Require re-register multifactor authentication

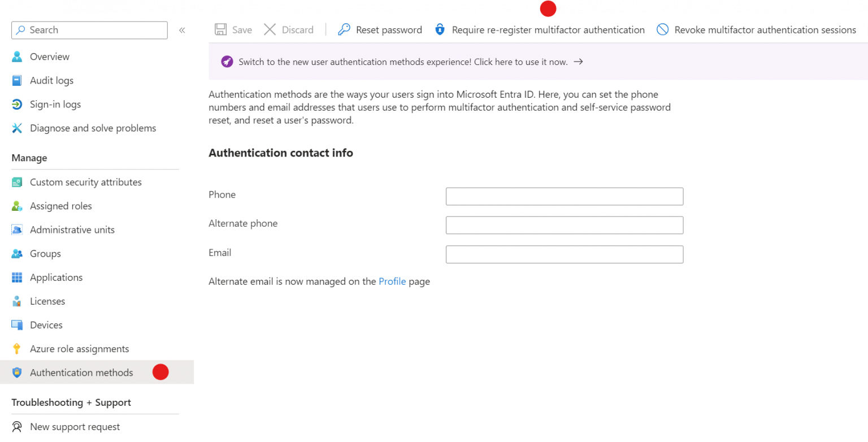click(x=539, y=29)
